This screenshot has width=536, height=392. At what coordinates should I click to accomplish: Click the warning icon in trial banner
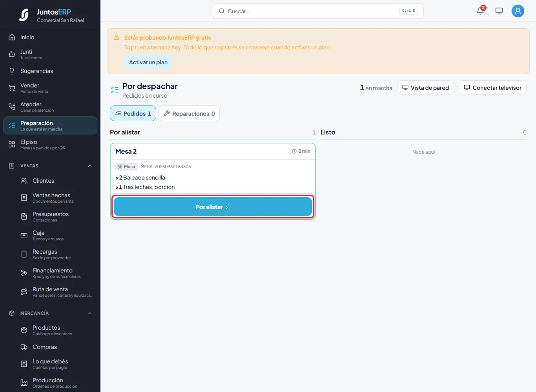point(117,38)
